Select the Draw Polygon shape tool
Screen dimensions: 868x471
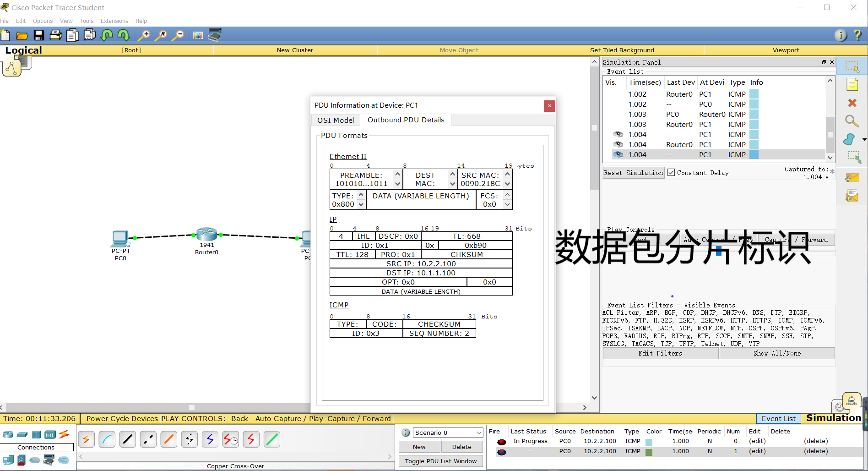click(849, 139)
